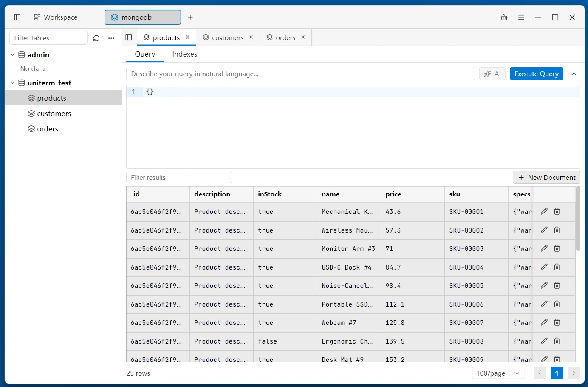The image size is (588, 387).
Task: Select the customers collection in tree
Action: click(63, 114)
